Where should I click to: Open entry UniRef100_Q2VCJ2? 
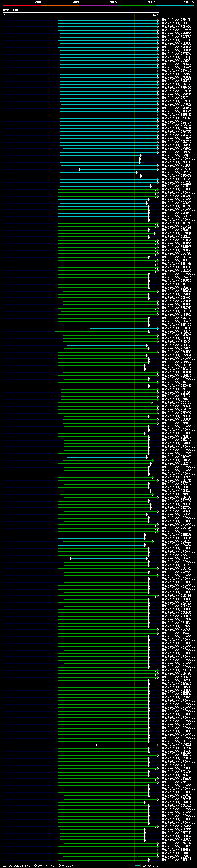point(177,71)
